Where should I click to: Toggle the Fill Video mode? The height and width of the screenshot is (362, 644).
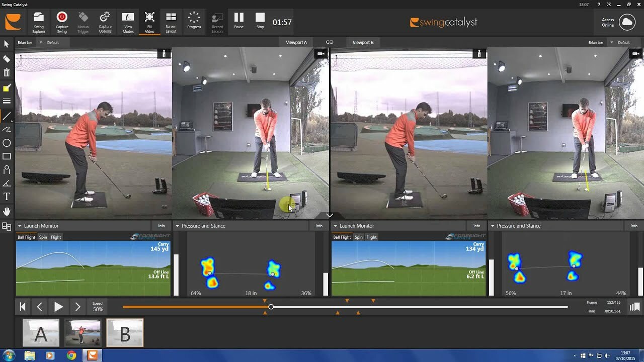(x=149, y=22)
